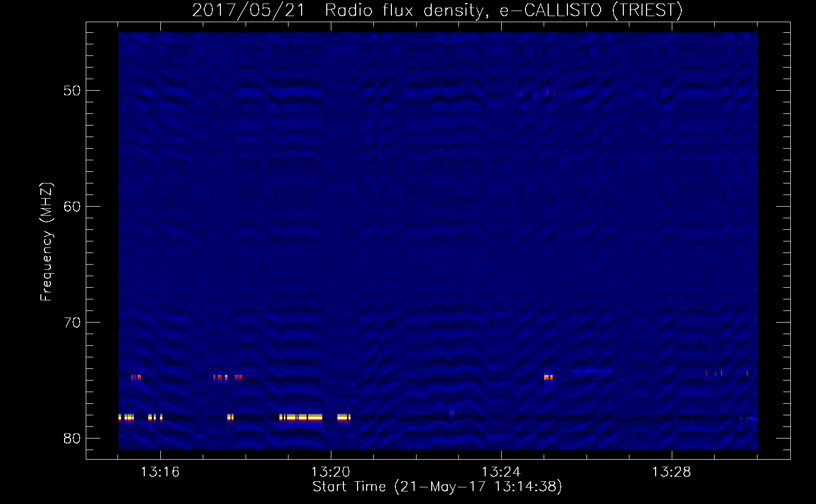Click the 'Start Time (21-May-17 13:14:38)' label
816x504 pixels.
click(x=437, y=486)
